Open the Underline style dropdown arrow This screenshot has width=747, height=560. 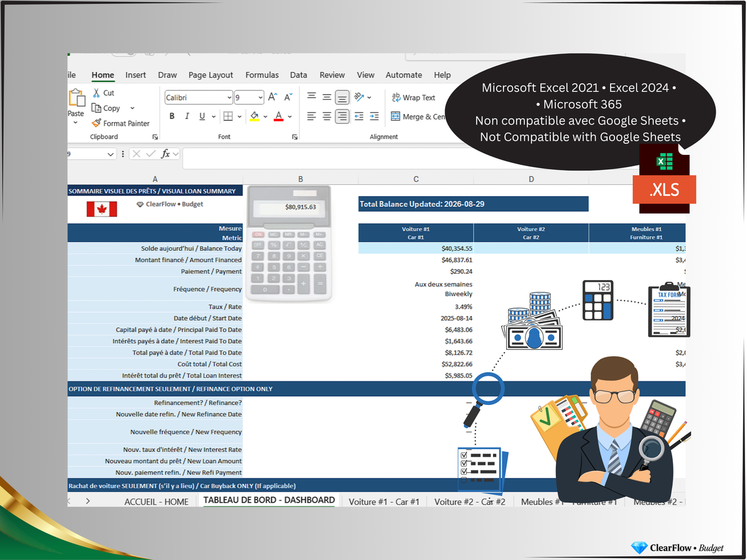pos(214,116)
